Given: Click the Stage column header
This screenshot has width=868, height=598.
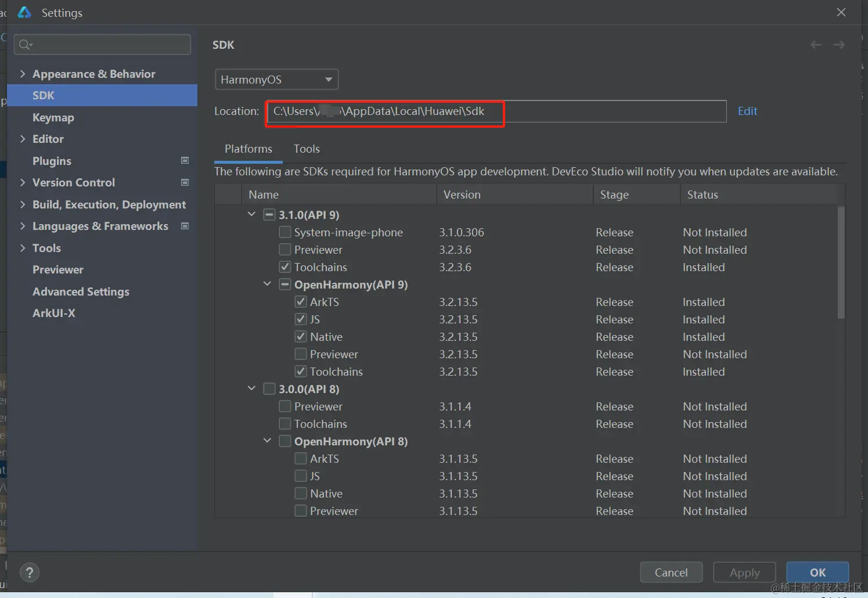Looking at the screenshot, I should pyautogui.click(x=636, y=194).
